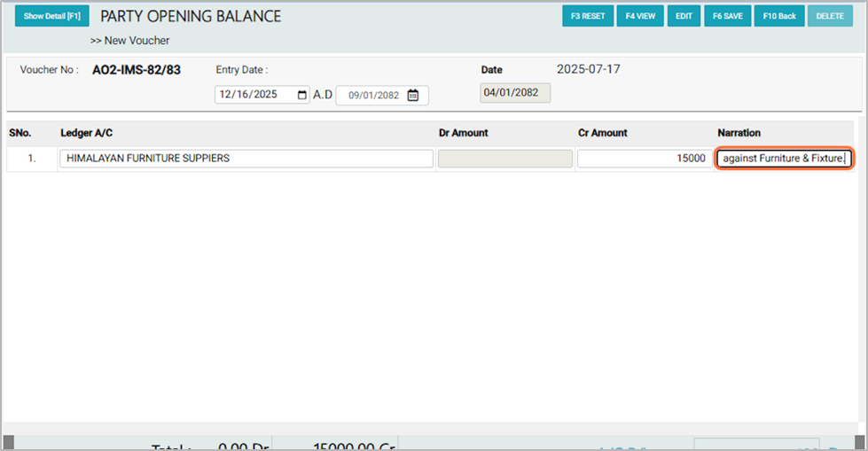Go back using F10 Back button
This screenshot has width=868, height=451.
click(x=778, y=17)
